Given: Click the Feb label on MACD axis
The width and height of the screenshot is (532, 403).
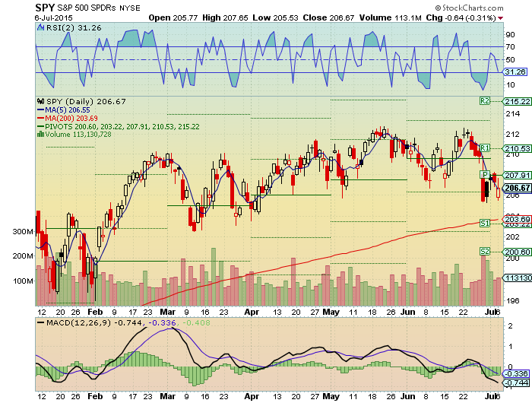Looking at the screenshot, I should click(95, 397).
